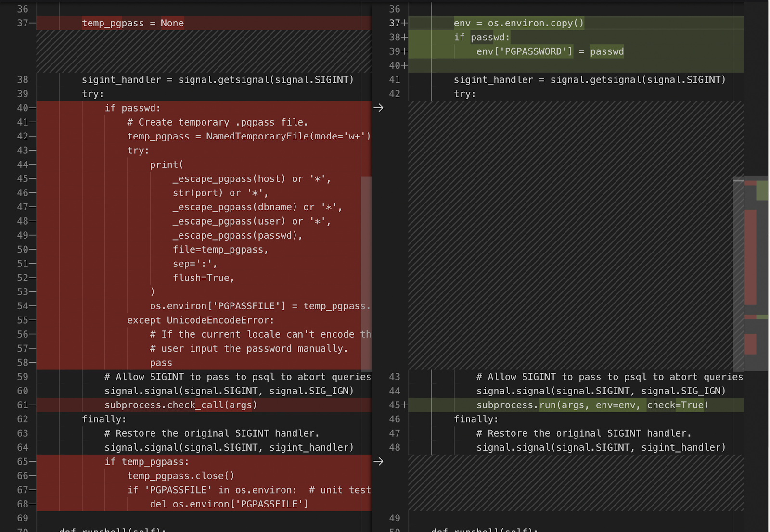This screenshot has height=532, width=770.
Task: Click line number 42 in left gutter
Action: (23, 136)
